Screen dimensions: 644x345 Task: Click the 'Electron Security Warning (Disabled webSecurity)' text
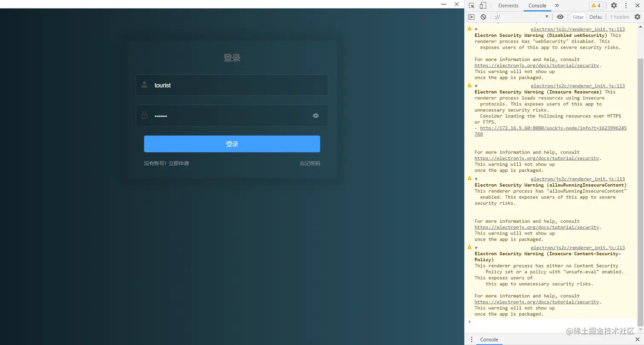pyautogui.click(x=541, y=35)
